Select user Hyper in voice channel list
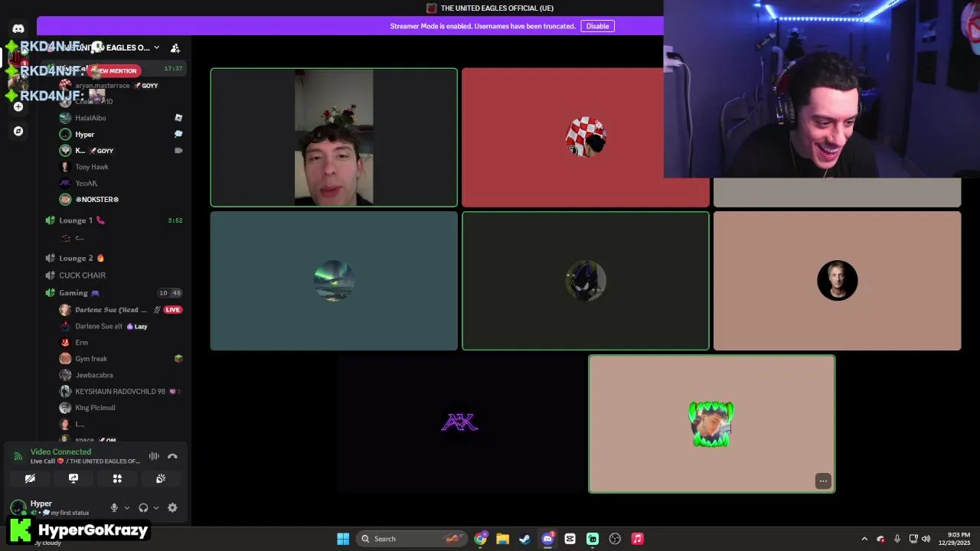 (84, 134)
